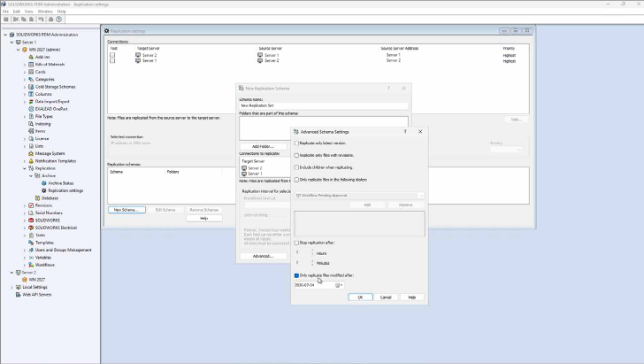Enable Replicate only latest version checkbox
Viewport: 644px width, 364px height.
click(296, 143)
